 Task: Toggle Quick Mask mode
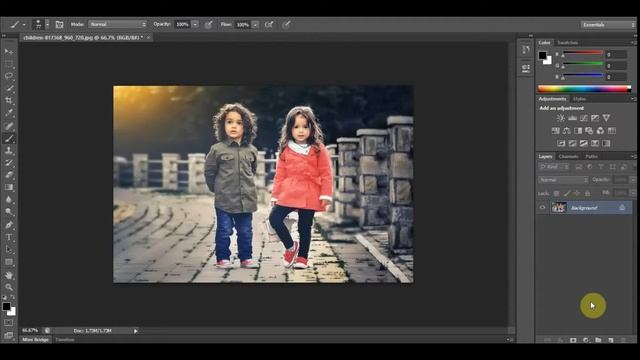[9, 322]
